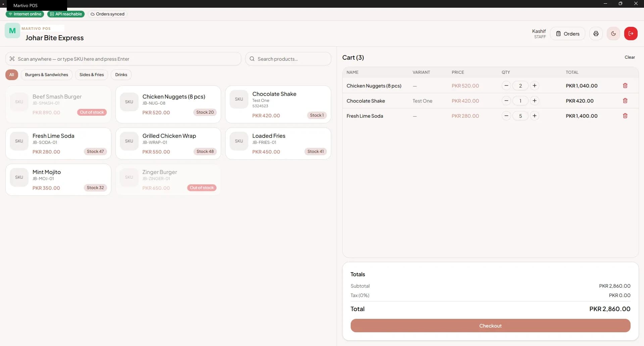644x346 pixels.
Task: Add Grilled Chicken Wrap product card
Action: pyautogui.click(x=168, y=143)
